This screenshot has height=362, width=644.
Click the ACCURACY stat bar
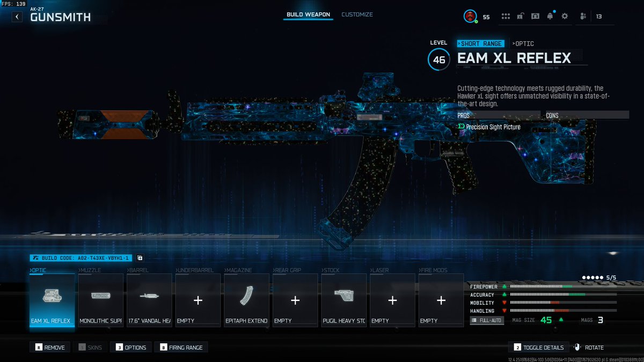pos(563,294)
